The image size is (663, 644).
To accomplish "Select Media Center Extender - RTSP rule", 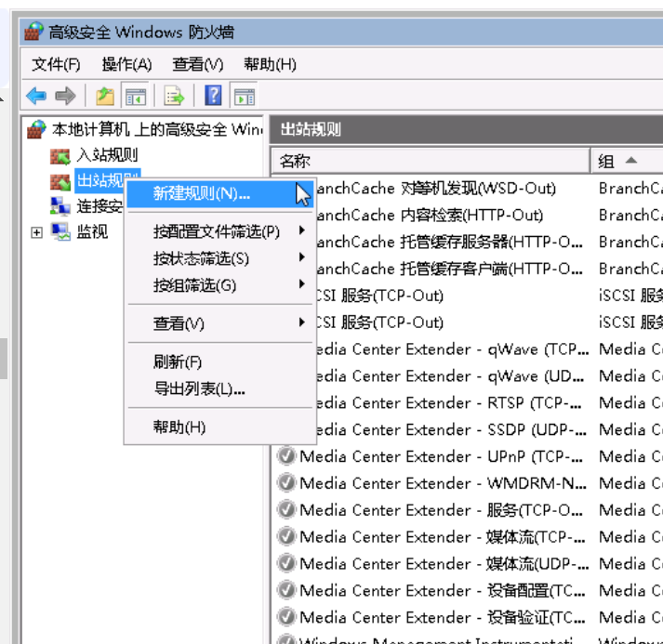I will pyautogui.click(x=449, y=402).
